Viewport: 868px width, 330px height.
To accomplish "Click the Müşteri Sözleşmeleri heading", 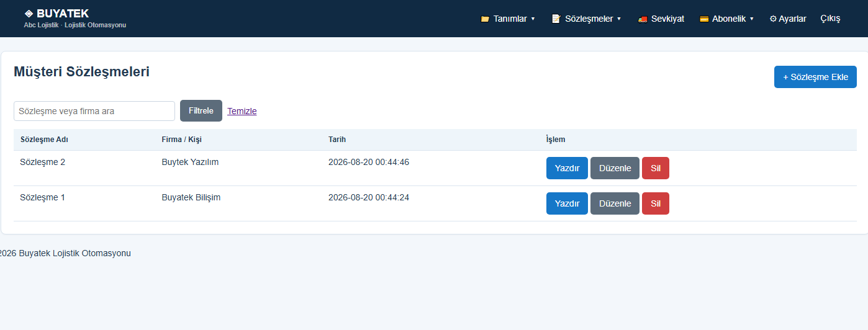I will click(x=81, y=72).
